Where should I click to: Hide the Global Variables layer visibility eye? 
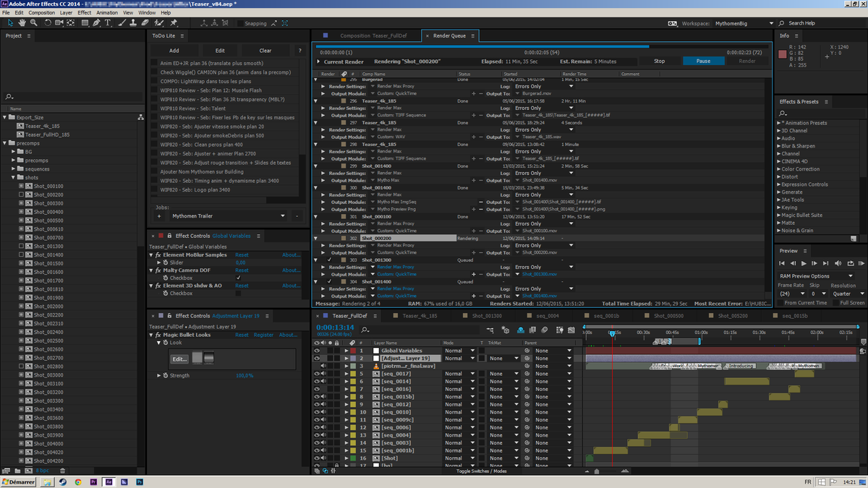tap(316, 349)
